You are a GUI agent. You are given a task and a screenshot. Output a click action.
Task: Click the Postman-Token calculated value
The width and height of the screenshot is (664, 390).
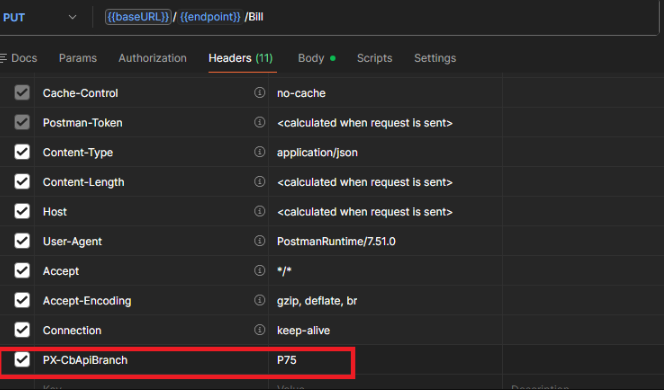pos(365,123)
